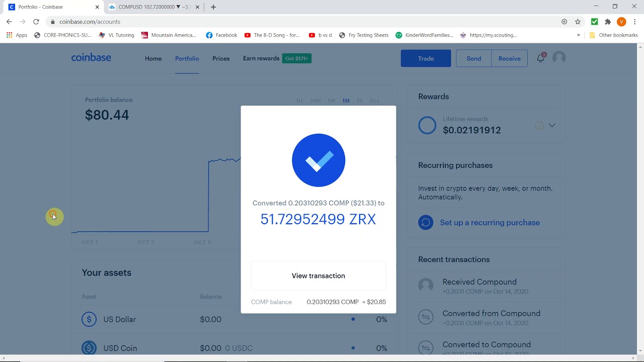644x362 pixels.
Task: Select the 1W chart range
Action: pos(332,101)
